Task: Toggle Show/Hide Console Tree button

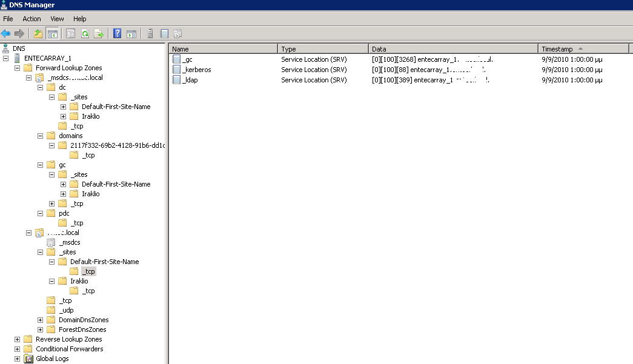Action: (53, 34)
